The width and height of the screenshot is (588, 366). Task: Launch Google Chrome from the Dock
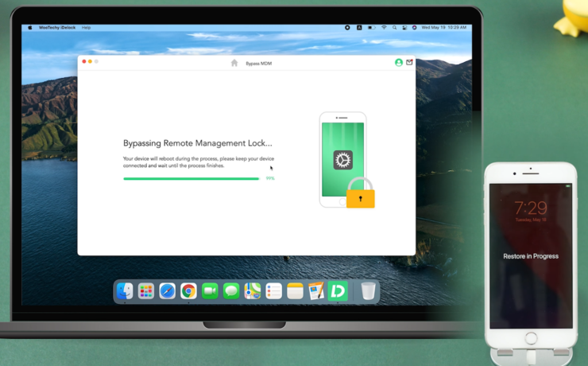click(x=188, y=291)
